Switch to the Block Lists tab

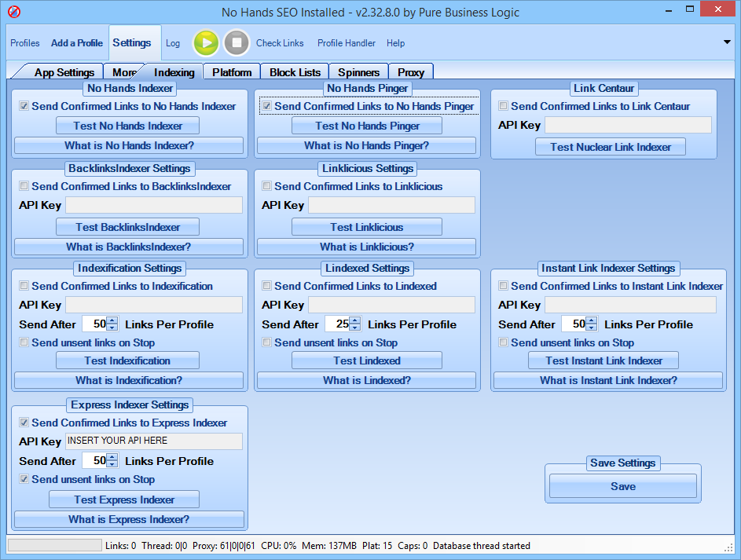295,72
